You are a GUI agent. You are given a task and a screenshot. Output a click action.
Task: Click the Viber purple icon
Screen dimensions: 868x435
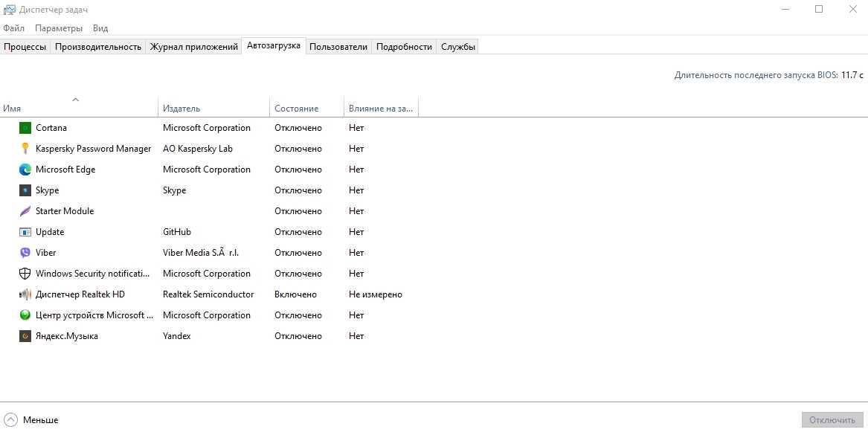pyautogui.click(x=25, y=253)
